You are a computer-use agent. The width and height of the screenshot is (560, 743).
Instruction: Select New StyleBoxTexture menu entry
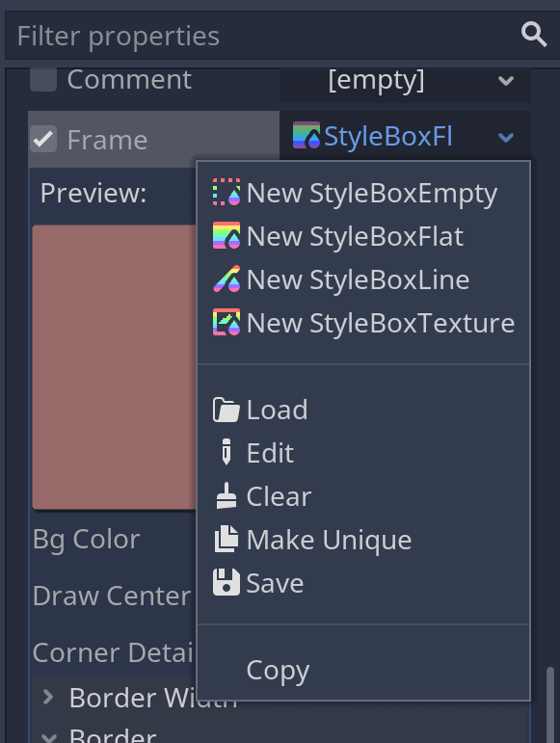tap(363, 323)
